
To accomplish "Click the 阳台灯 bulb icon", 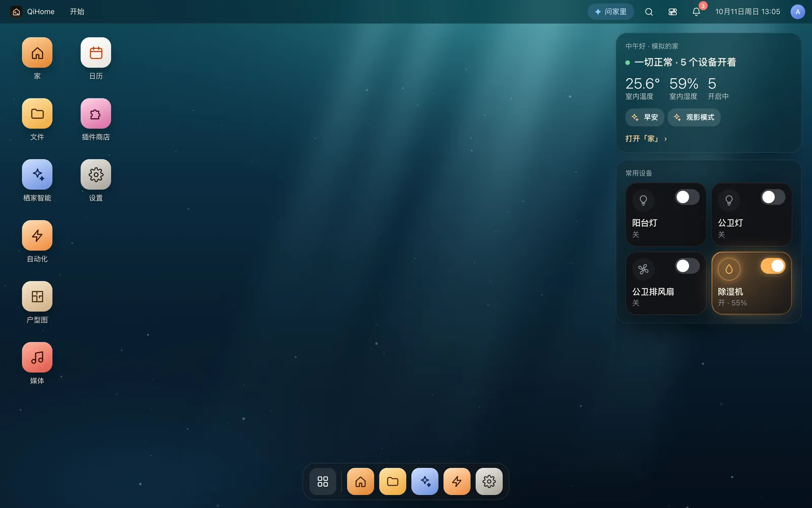I will 643,201.
